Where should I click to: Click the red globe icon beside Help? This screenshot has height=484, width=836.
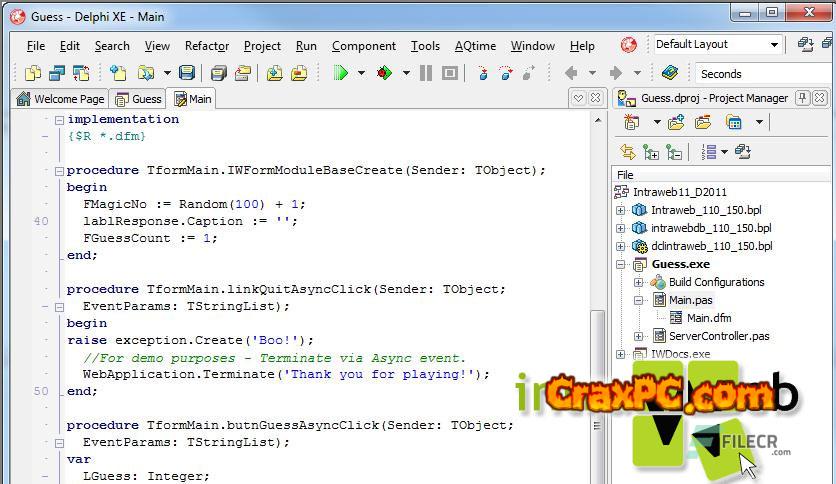629,45
